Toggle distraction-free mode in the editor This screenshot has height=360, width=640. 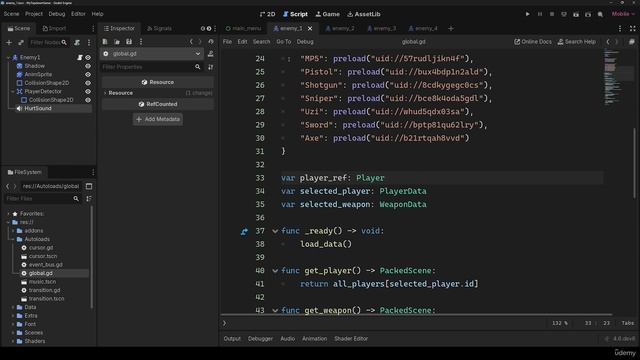632,28
